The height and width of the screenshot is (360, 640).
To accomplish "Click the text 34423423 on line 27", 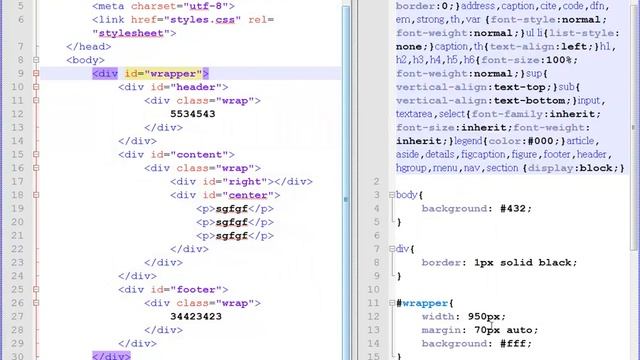I will [x=196, y=316].
